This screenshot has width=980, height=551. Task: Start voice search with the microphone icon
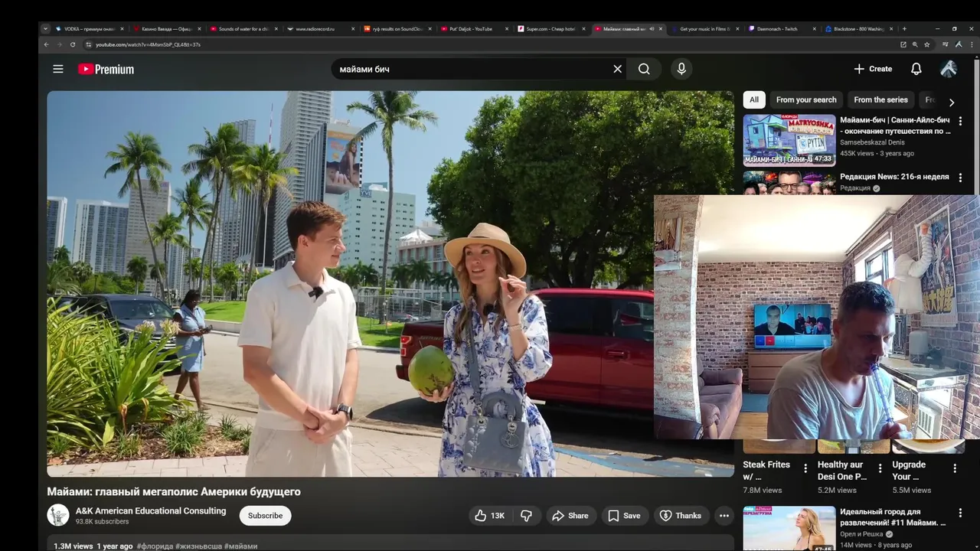pyautogui.click(x=681, y=69)
